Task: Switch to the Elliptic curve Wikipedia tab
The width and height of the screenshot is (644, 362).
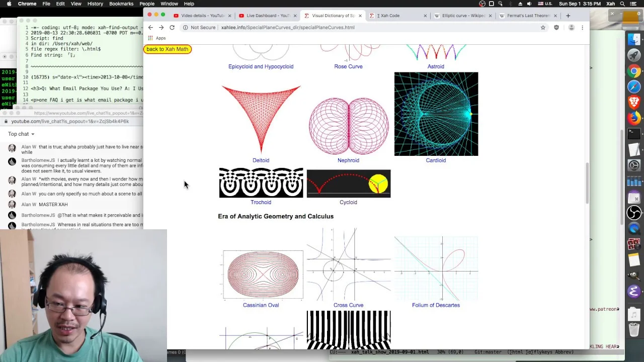Action: (x=460, y=16)
